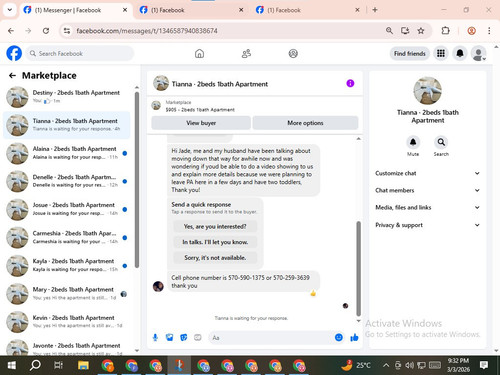This screenshot has width=500, height=375.
Task: Expand Media, files and links section
Action: [428, 207]
